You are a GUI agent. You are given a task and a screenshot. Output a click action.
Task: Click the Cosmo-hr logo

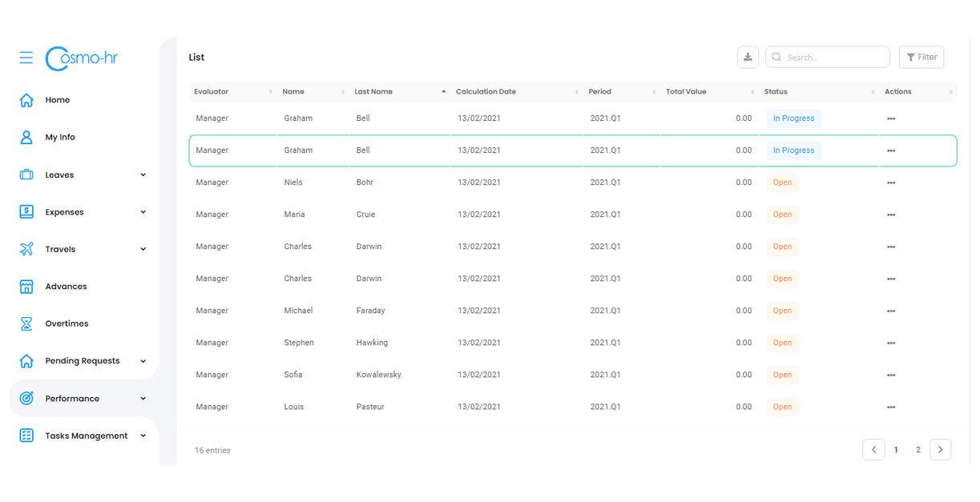coord(83,58)
